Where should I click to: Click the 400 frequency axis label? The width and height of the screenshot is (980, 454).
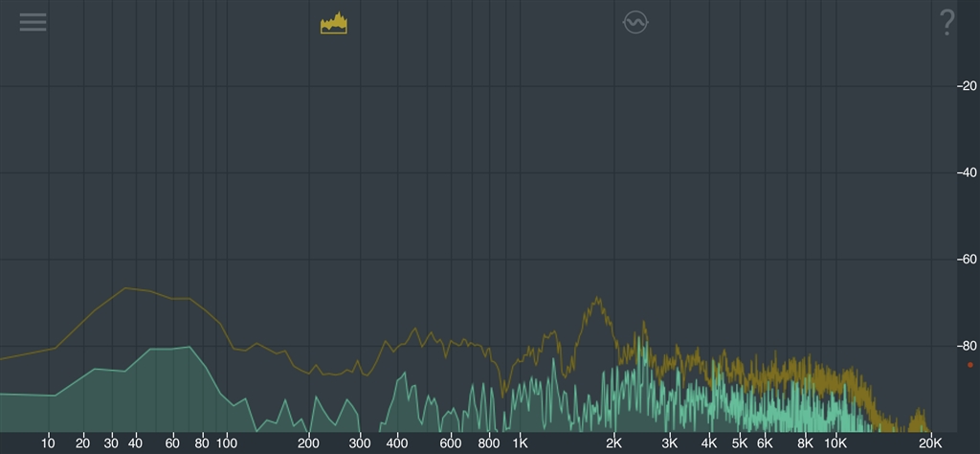pyautogui.click(x=397, y=443)
